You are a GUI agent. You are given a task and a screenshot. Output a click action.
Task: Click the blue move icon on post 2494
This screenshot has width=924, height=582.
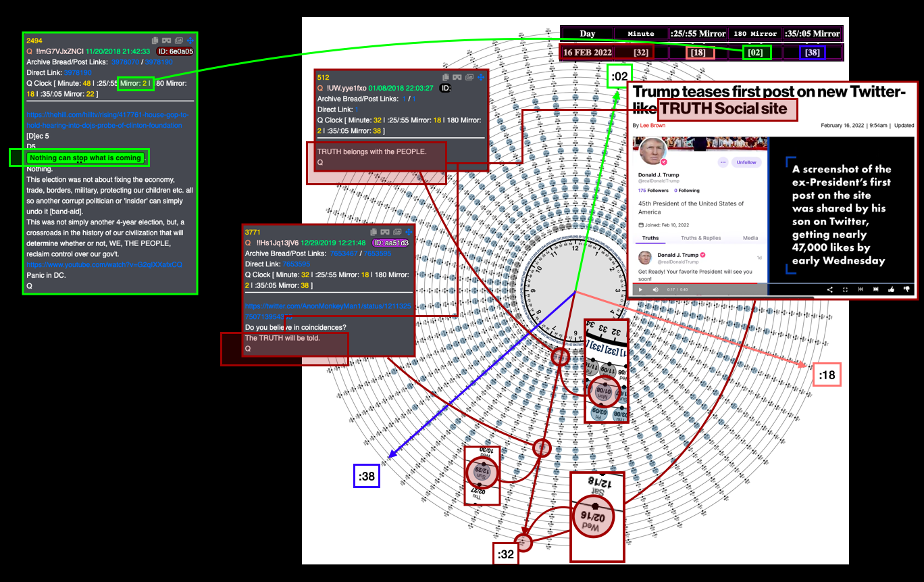[190, 41]
